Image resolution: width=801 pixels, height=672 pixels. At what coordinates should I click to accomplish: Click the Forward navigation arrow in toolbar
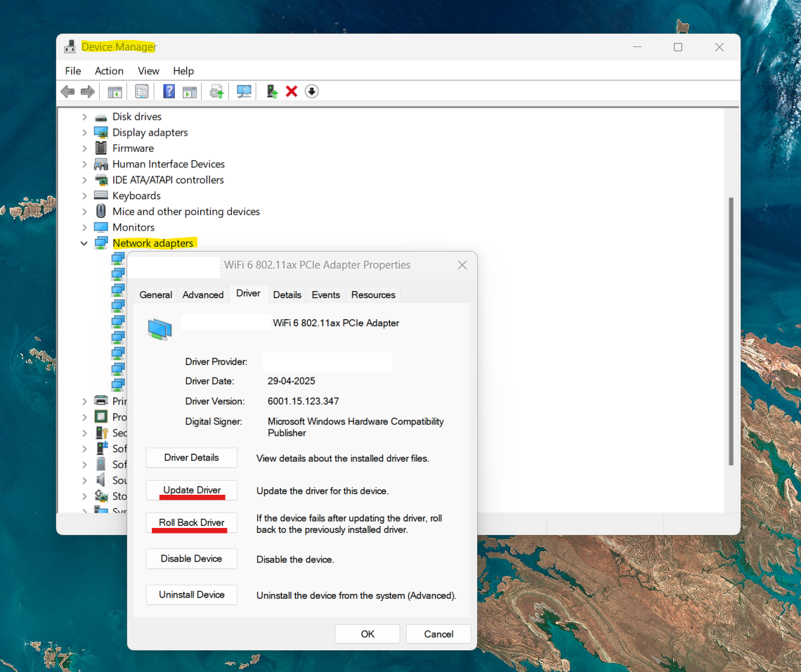pos(87,91)
